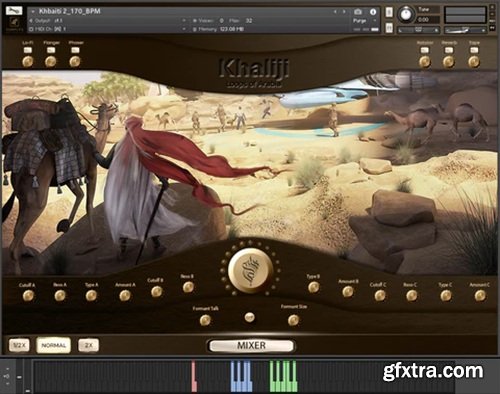The height and width of the screenshot is (394, 500).
Task: Click the Type B knob
Action: (x=314, y=287)
